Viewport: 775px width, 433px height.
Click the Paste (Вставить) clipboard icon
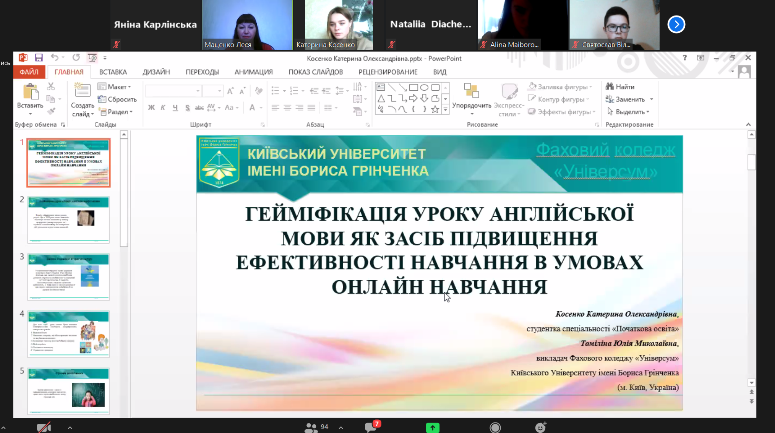point(30,92)
